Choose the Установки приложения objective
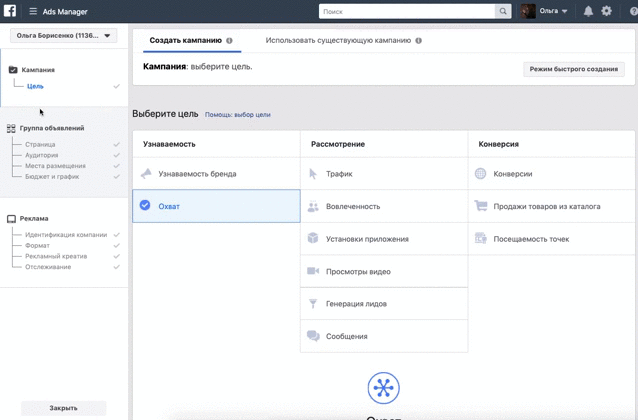638x420 pixels. click(x=384, y=239)
